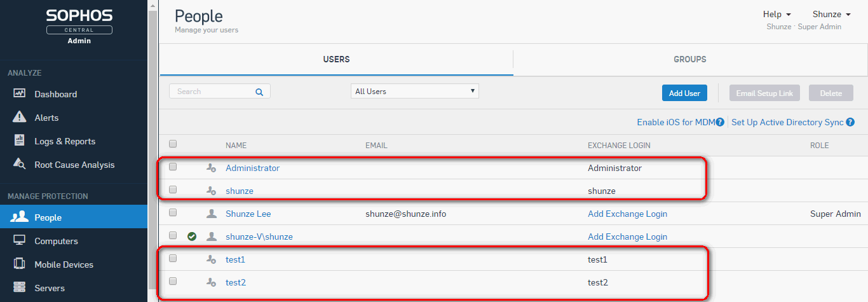Switch to the Groups tab
Image resolution: width=868 pixels, height=302 pixels.
690,59
